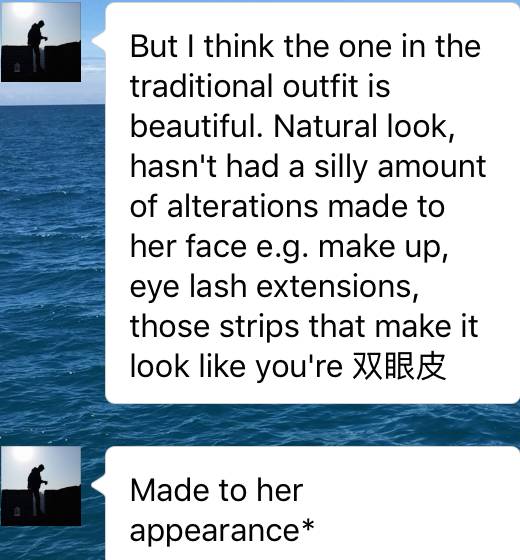
Task: Click the silhouetted figure in the top avatar
Action: pyautogui.click(x=37, y=43)
